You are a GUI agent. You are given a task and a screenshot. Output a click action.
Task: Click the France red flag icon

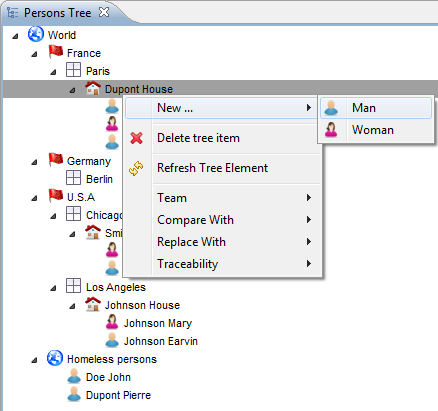click(x=56, y=52)
